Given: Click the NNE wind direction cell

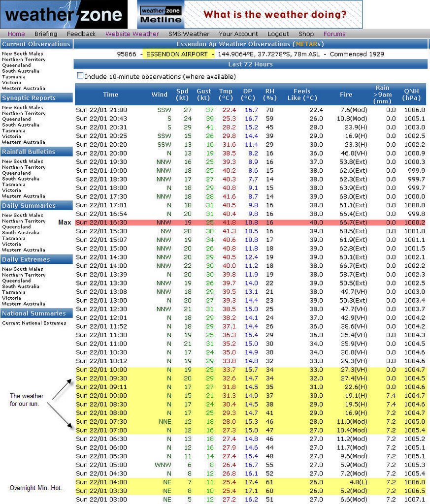Looking at the screenshot, I should pos(165,422).
